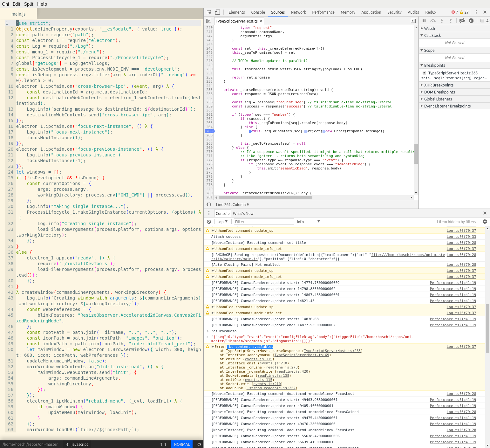Pretty-print the source with the braces icon
The height and width of the screenshot is (448, 490).
209,204
